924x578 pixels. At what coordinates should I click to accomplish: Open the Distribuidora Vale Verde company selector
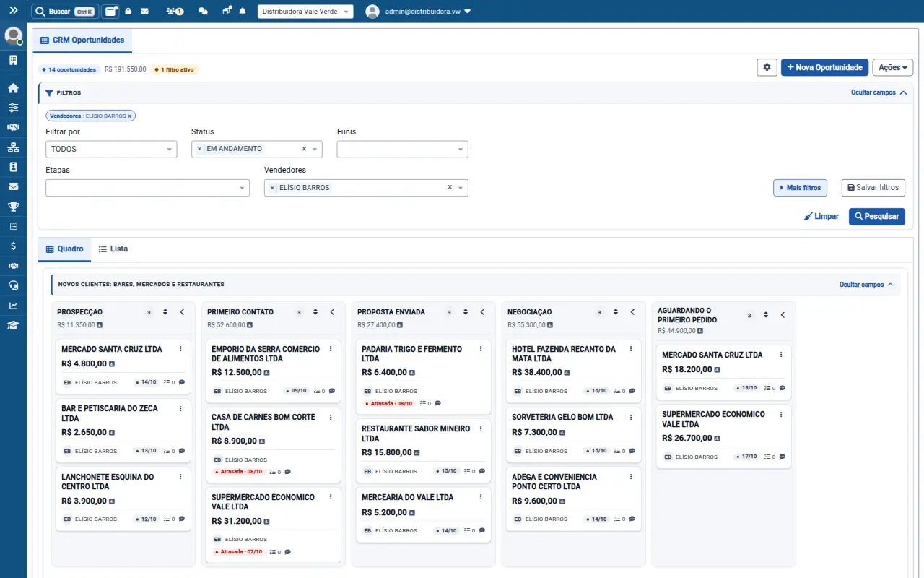pos(305,12)
